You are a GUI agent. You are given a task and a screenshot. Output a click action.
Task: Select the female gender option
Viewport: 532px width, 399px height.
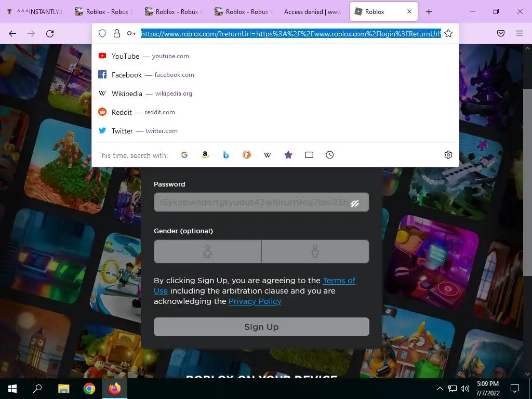click(x=208, y=251)
